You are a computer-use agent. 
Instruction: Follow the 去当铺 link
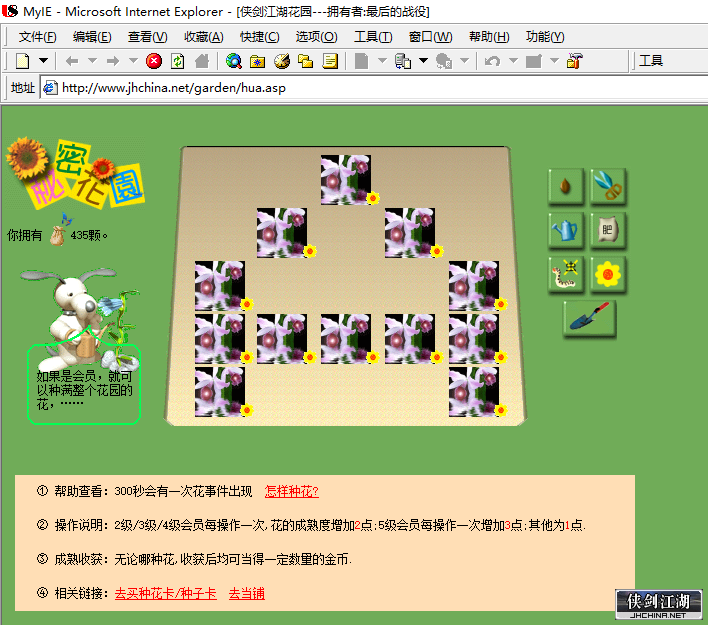coord(247,593)
